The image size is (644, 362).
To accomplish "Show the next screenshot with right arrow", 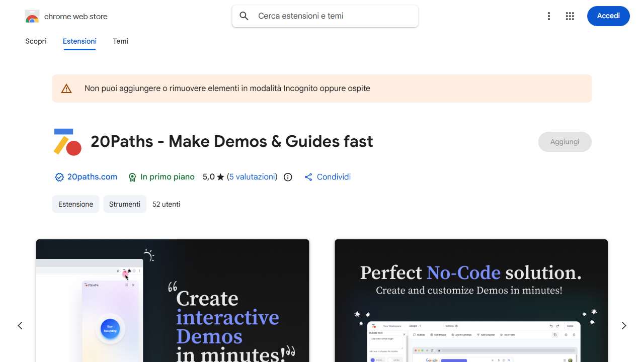I will click(x=623, y=326).
